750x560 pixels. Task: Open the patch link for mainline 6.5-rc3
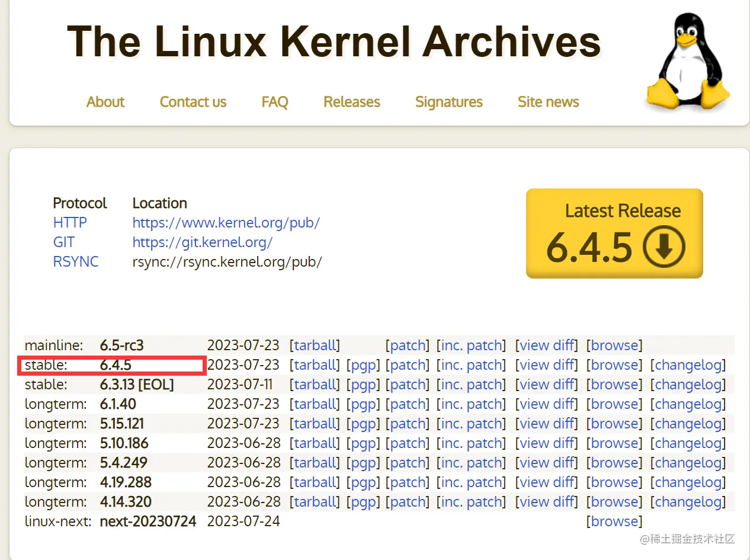tap(408, 345)
